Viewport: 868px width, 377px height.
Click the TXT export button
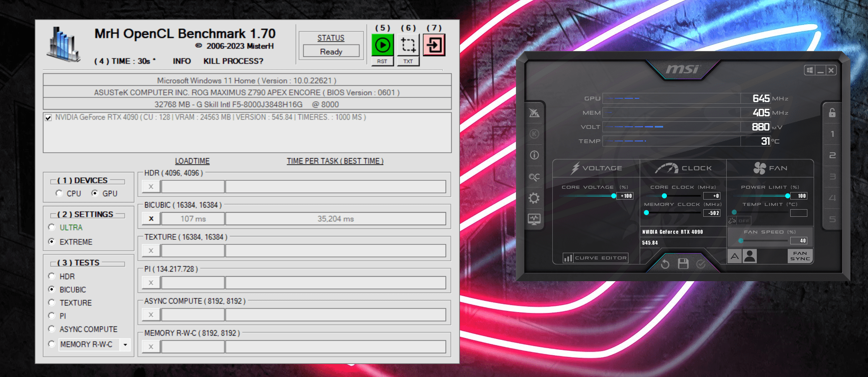pos(408,61)
